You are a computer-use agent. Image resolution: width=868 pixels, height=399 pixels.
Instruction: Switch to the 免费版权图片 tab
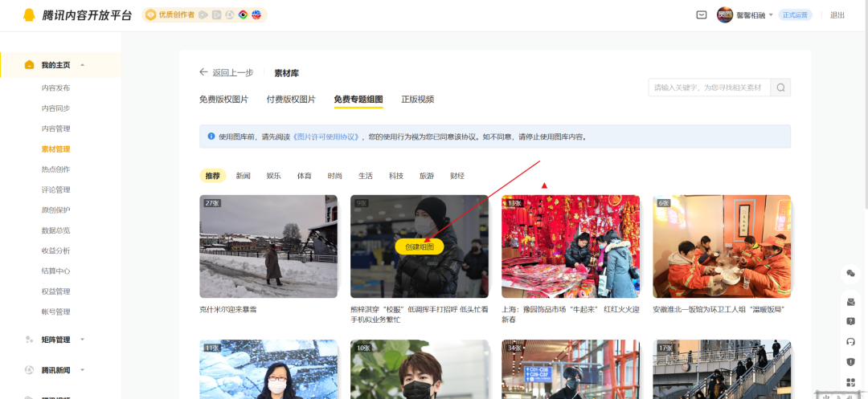(223, 100)
